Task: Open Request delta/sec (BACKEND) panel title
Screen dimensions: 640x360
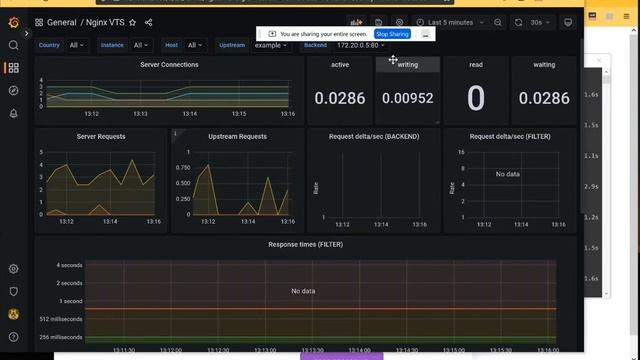Action: click(374, 136)
